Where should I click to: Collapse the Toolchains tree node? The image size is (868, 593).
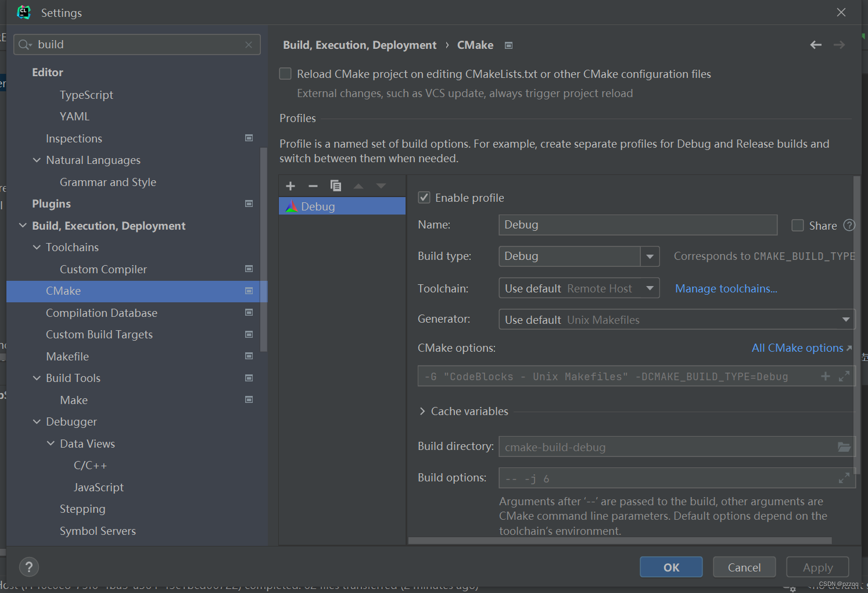coord(37,247)
